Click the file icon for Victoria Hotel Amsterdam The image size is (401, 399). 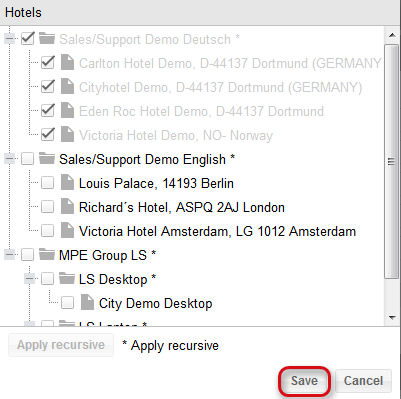[67, 231]
